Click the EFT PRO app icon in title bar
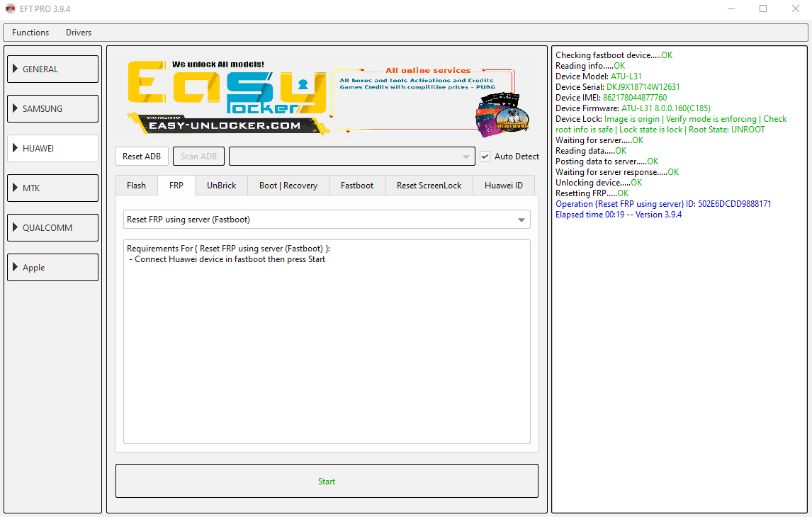 (x=11, y=8)
